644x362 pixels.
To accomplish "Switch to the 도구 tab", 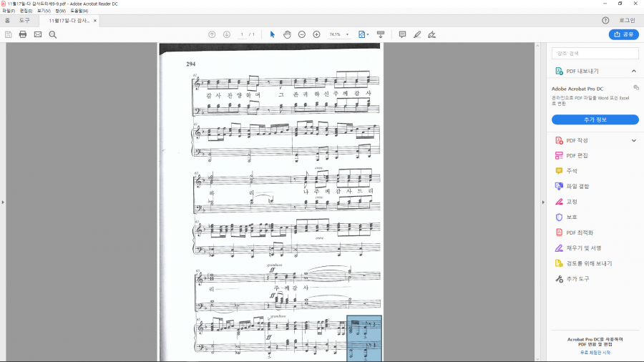I will tap(24, 20).
